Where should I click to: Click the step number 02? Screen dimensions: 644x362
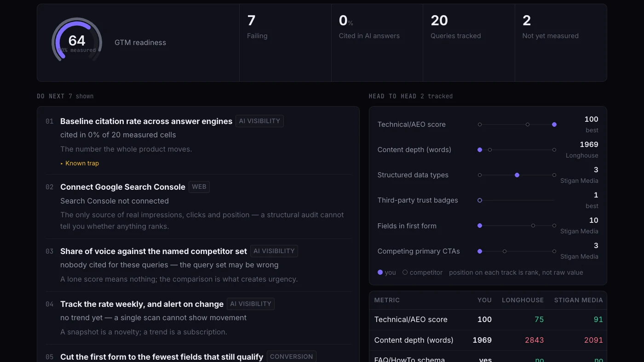tap(50, 187)
